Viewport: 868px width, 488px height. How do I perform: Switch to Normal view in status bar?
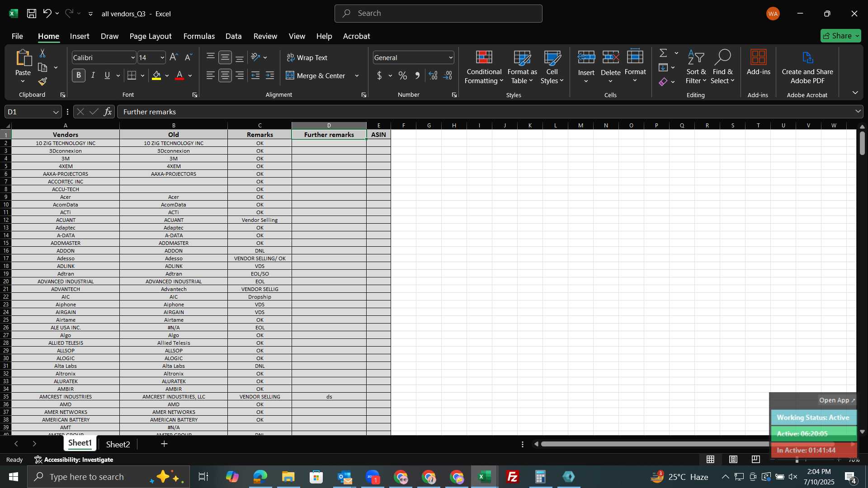711,460
